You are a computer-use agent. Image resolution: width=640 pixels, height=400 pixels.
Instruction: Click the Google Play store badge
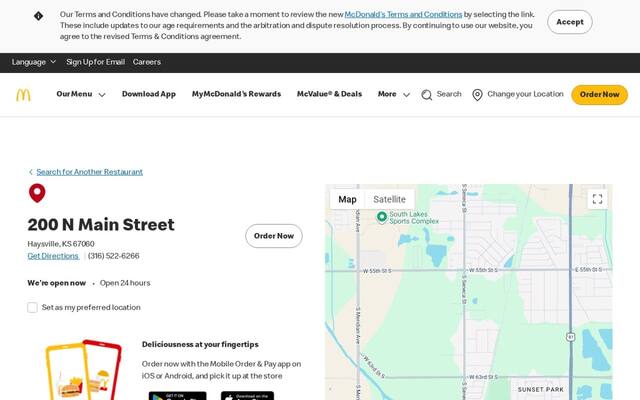click(x=178, y=396)
